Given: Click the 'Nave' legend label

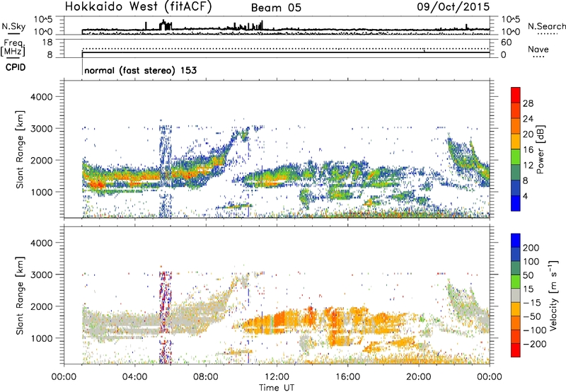Looking at the screenshot, I should tap(538, 49).
